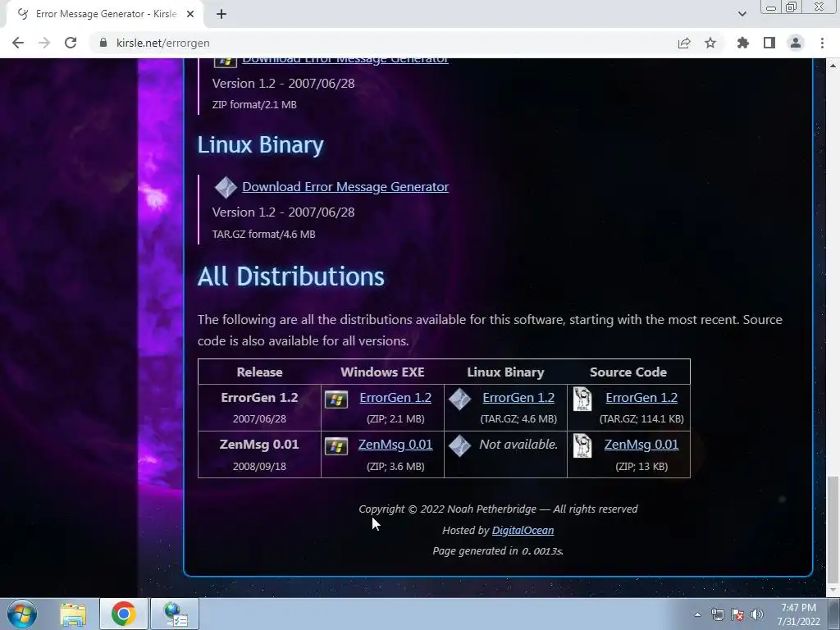Open the taskbar clock showing 7:47 PM
Screen dimensions: 840x630
[798, 614]
